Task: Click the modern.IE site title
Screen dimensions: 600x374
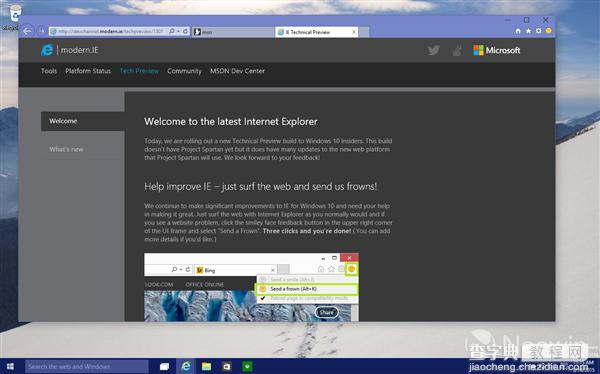Action: pos(79,50)
